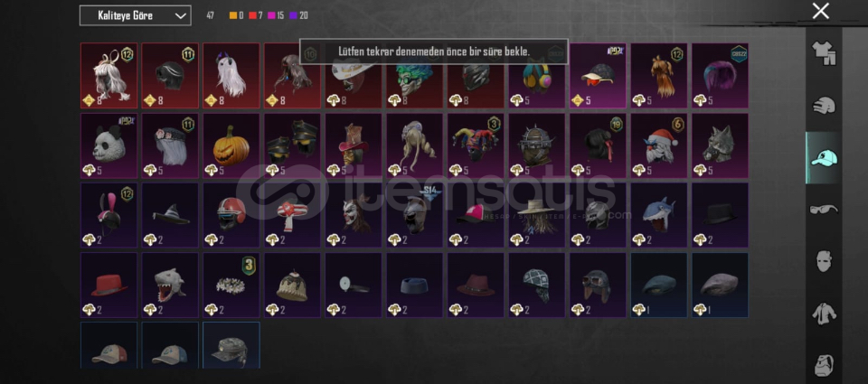Open the glasses category icon
The image size is (868, 384).
pyautogui.click(x=824, y=209)
